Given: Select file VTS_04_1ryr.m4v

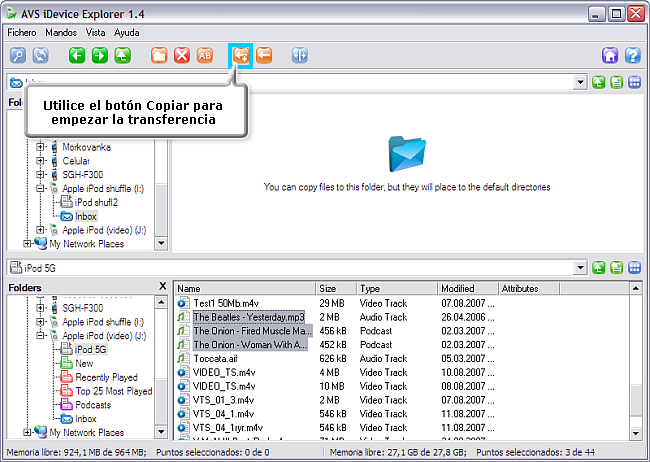Looking at the screenshot, I should tap(228, 428).
